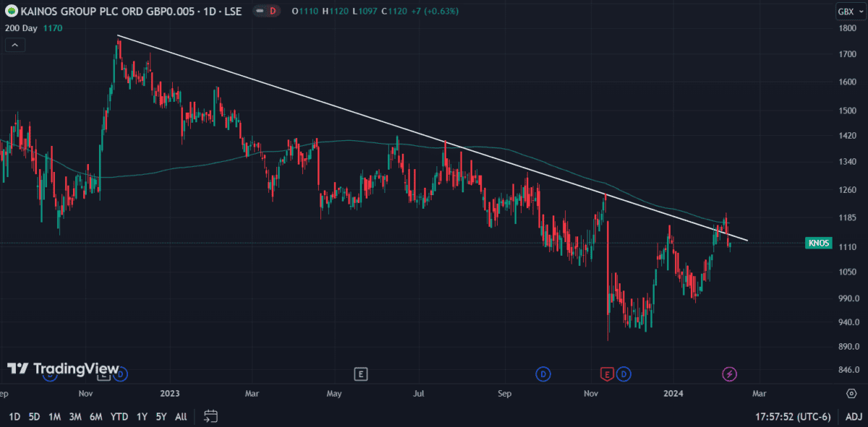Open chart settings hexagon gear icon

pyautogui.click(x=851, y=394)
